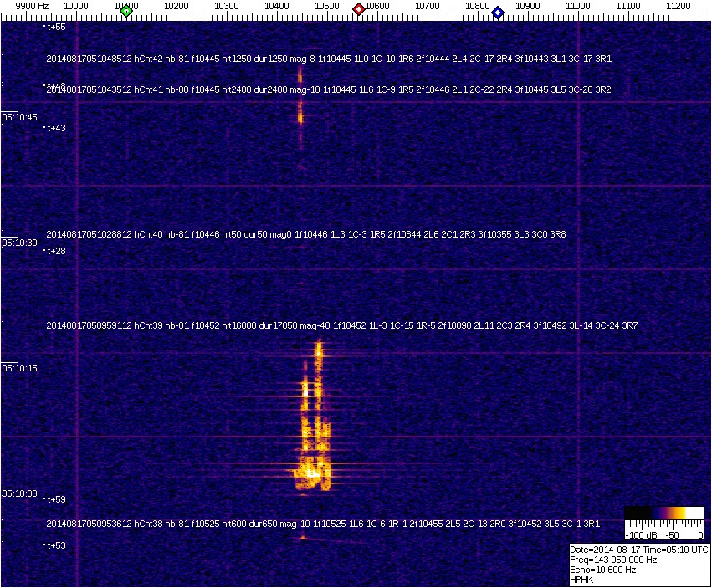Click the dB color scale gradient bar
The height and width of the screenshot is (588, 712).
664,513
